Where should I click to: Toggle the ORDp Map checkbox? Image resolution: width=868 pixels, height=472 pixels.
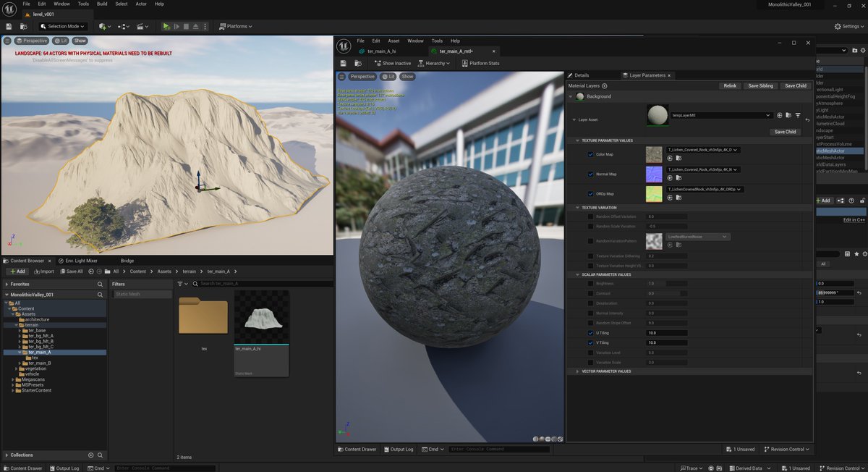(590, 193)
